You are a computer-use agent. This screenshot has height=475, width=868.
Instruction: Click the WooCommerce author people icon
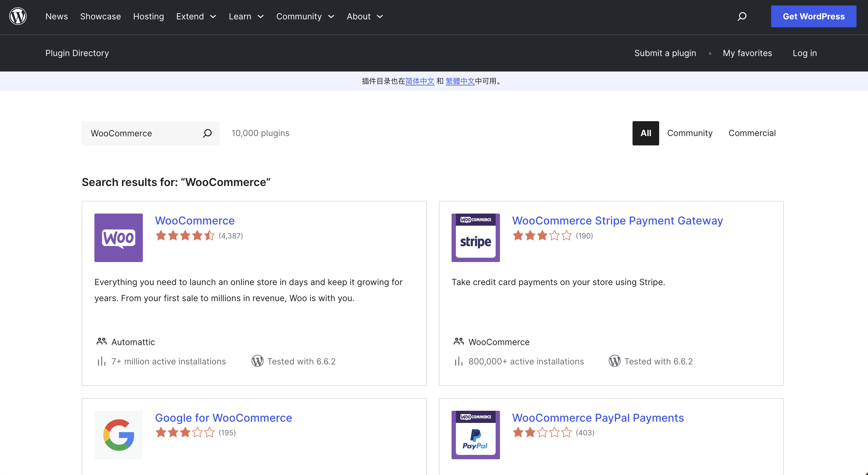point(459,341)
